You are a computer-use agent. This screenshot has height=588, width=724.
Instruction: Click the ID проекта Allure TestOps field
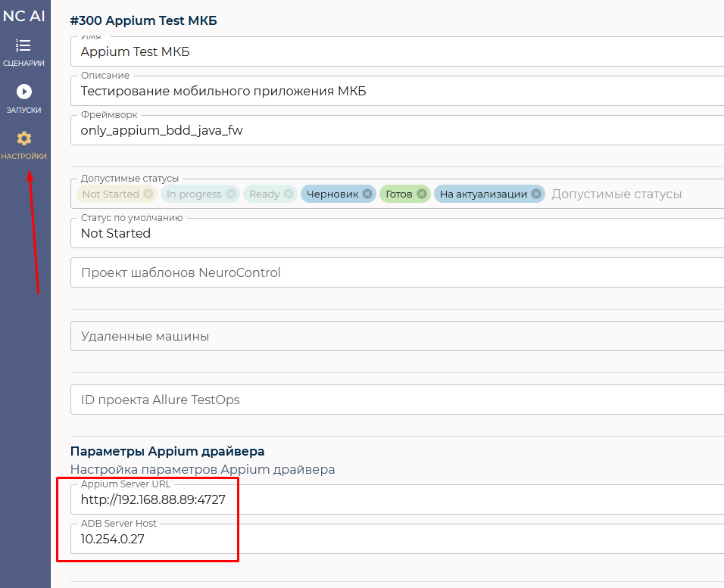coord(397,400)
